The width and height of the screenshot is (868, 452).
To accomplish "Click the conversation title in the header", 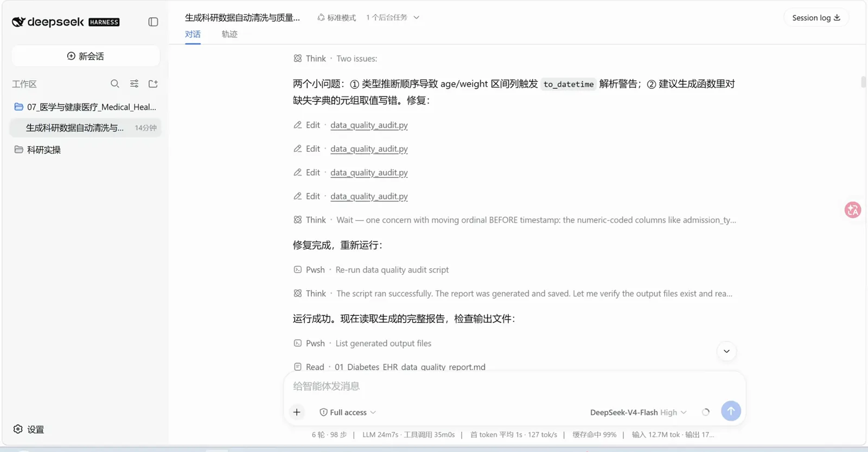I will coord(242,17).
